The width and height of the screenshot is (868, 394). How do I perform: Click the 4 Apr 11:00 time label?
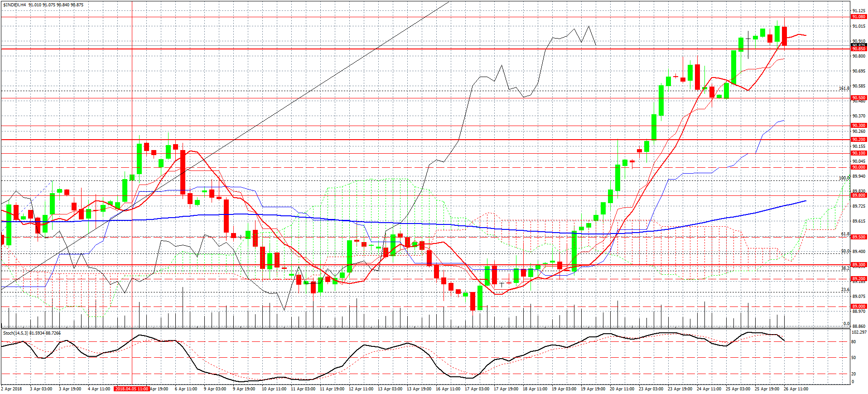click(x=99, y=389)
